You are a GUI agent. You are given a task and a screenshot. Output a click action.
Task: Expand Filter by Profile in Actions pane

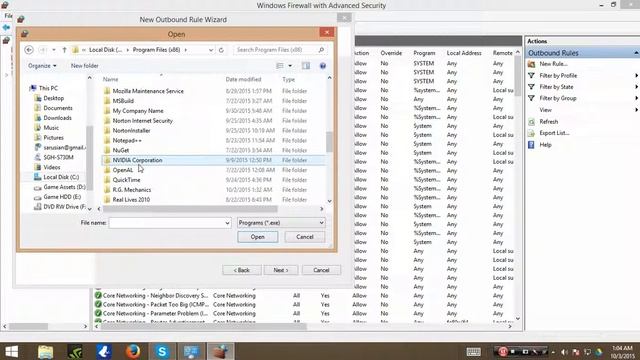[558, 76]
